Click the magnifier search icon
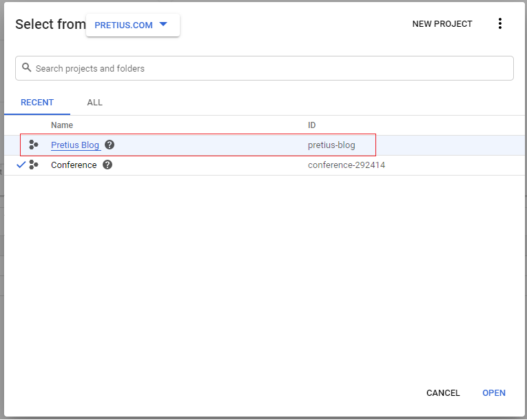The height and width of the screenshot is (420, 527). pyautogui.click(x=27, y=67)
